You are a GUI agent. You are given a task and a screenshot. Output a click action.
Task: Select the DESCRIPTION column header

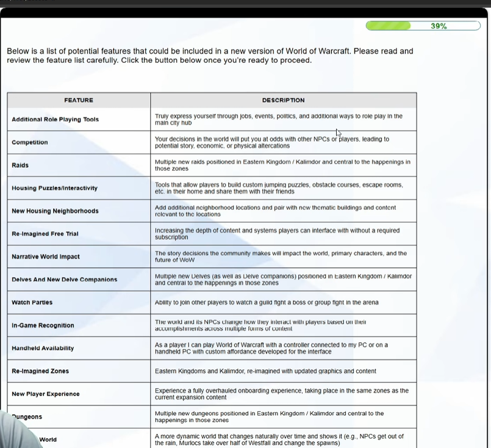click(283, 100)
